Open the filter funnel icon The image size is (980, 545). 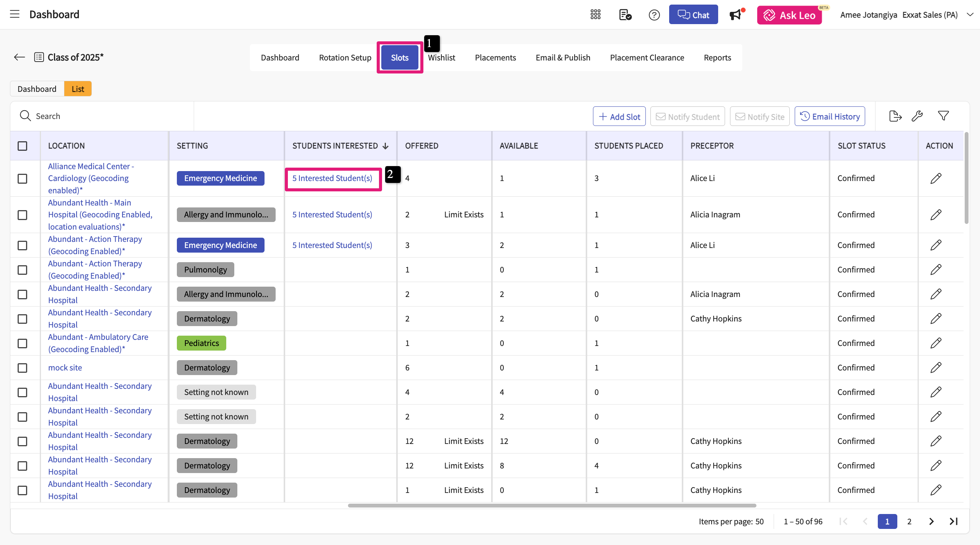pos(943,116)
